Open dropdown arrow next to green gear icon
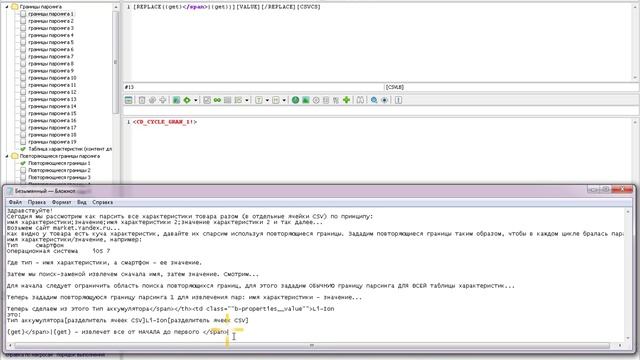 (x=196, y=100)
